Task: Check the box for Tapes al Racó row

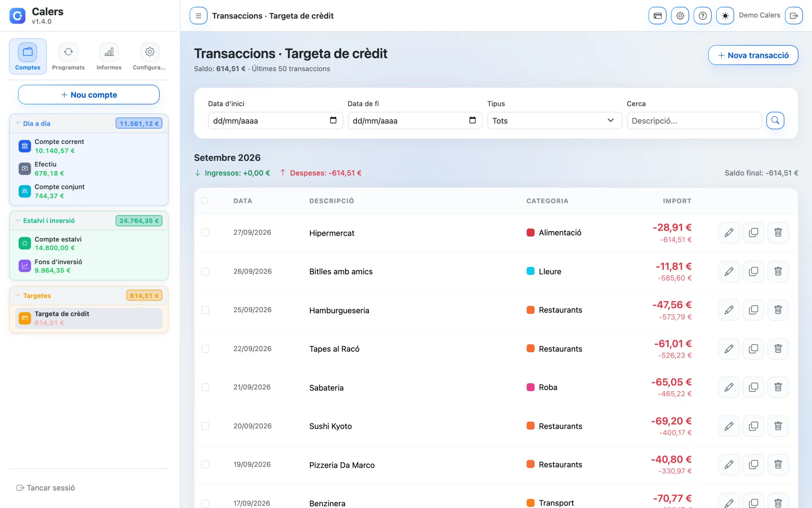Action: [205, 349]
